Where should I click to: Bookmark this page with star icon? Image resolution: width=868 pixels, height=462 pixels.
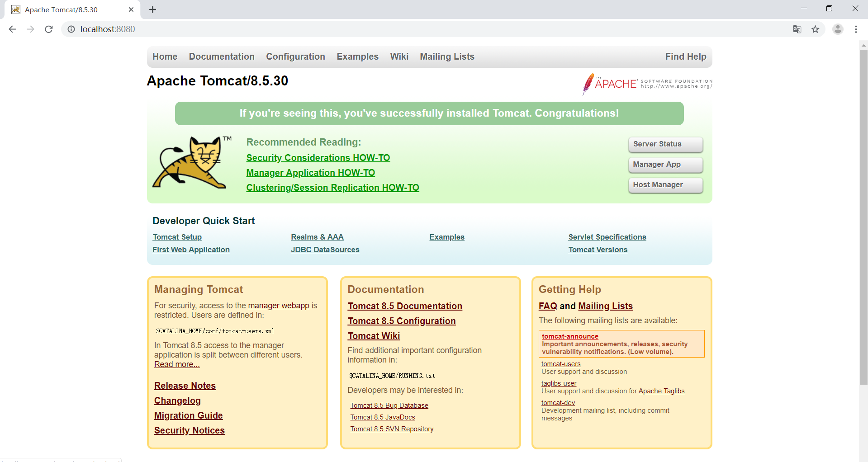[815, 29]
